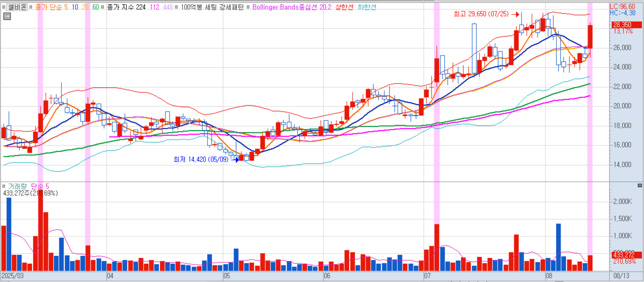
Task: Click the HC:-4,38 readout
Action: [x=623, y=13]
